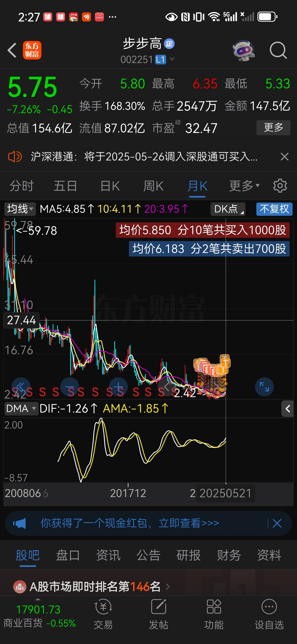Open the 研报 tab

189,555
